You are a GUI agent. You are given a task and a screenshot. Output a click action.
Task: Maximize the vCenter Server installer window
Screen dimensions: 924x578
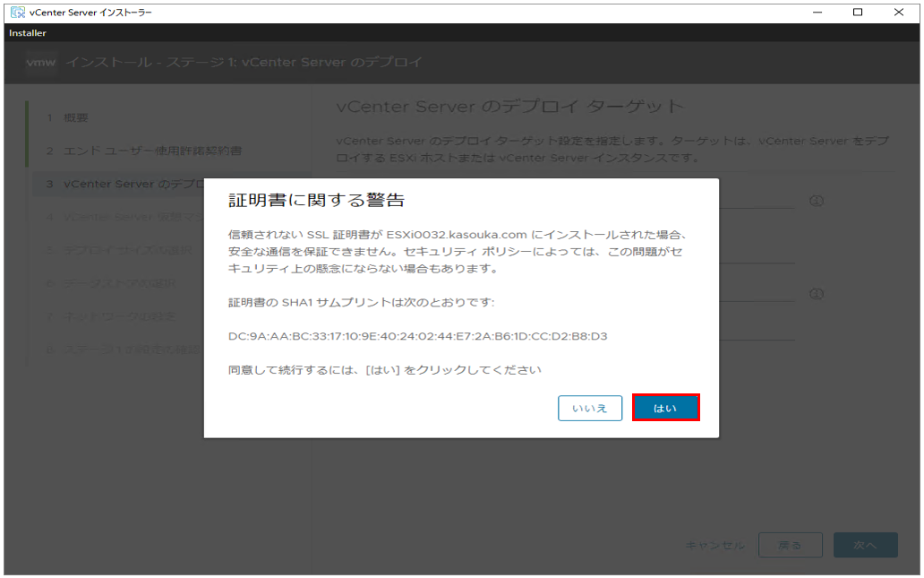click(858, 12)
